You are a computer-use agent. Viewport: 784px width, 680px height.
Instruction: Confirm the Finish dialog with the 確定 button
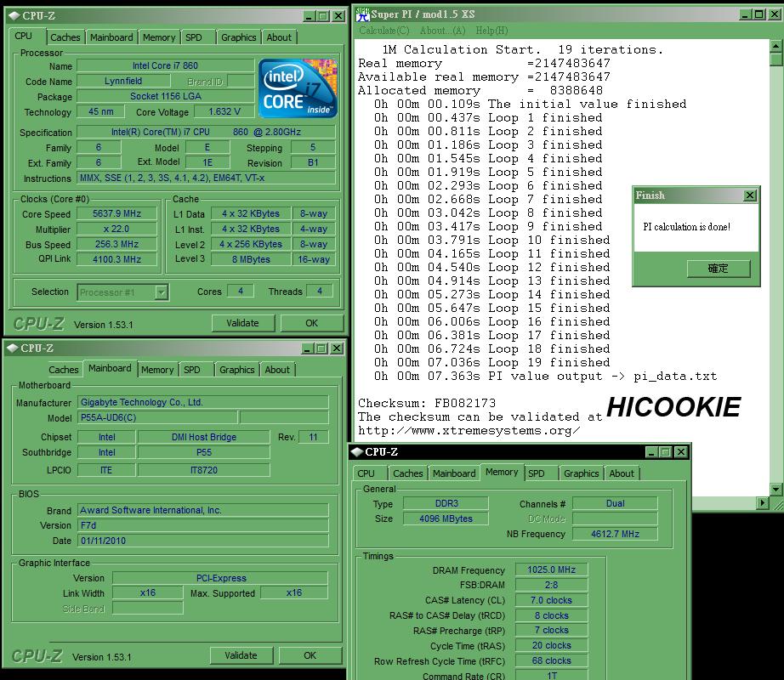click(x=718, y=269)
